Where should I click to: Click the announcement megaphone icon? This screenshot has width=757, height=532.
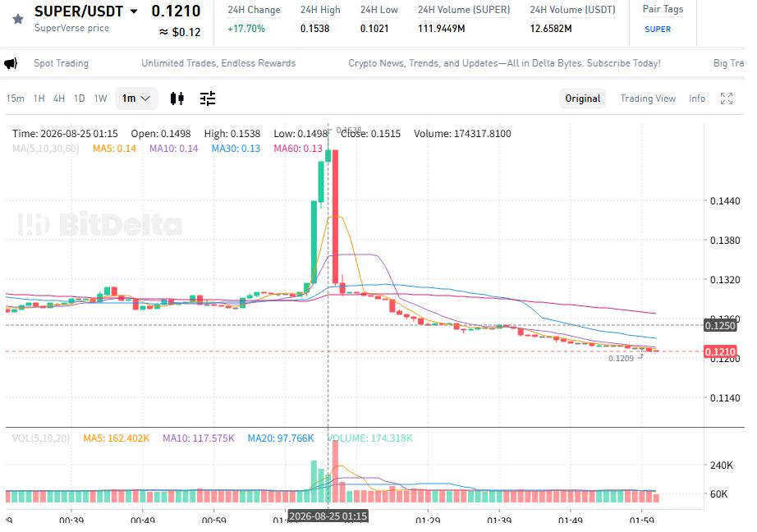pos(11,63)
